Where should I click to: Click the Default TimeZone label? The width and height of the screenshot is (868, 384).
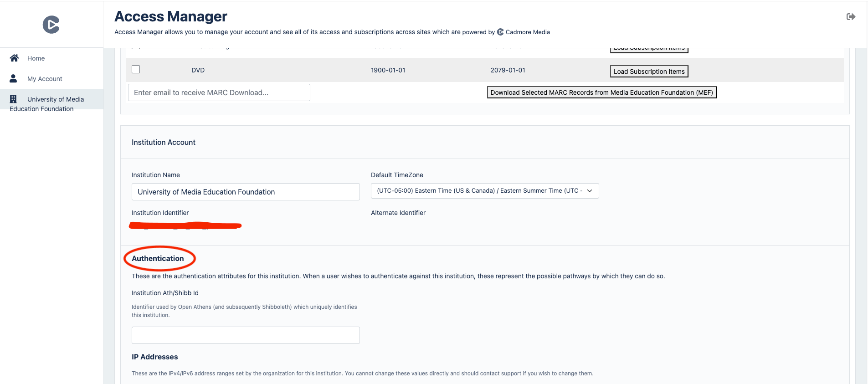397,175
